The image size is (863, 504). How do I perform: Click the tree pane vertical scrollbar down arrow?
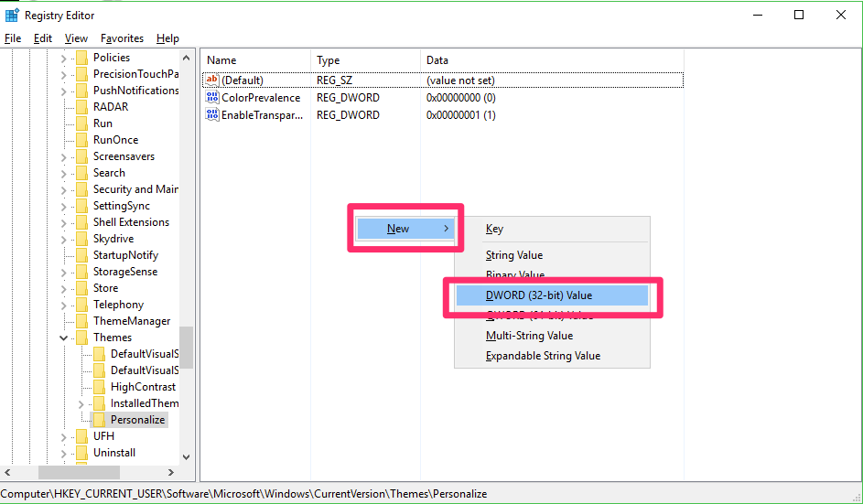point(186,456)
